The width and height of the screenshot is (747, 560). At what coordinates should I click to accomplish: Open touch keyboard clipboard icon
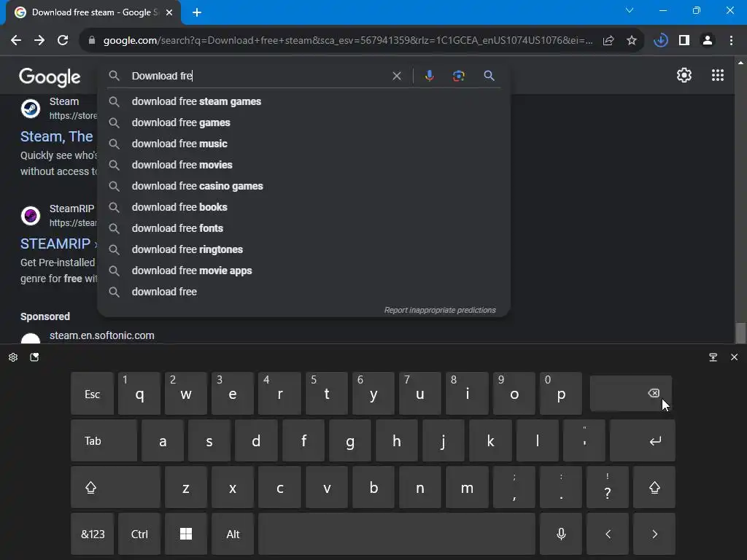[x=34, y=357]
